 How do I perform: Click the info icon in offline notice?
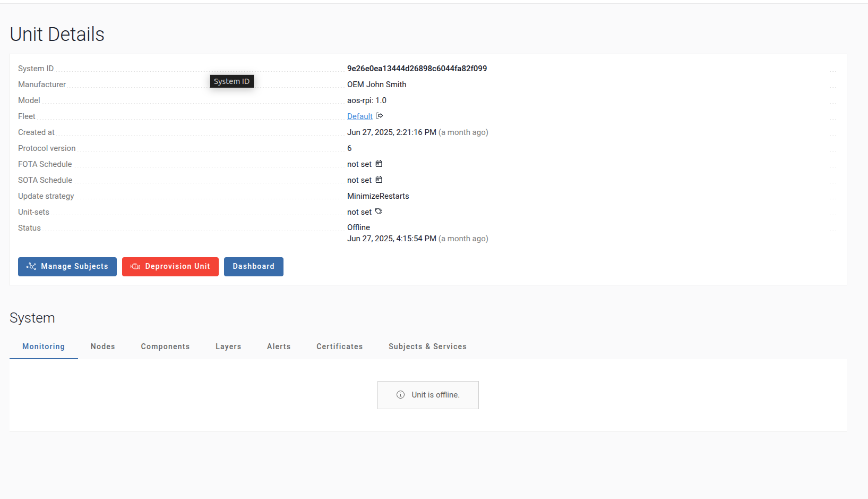[401, 395]
